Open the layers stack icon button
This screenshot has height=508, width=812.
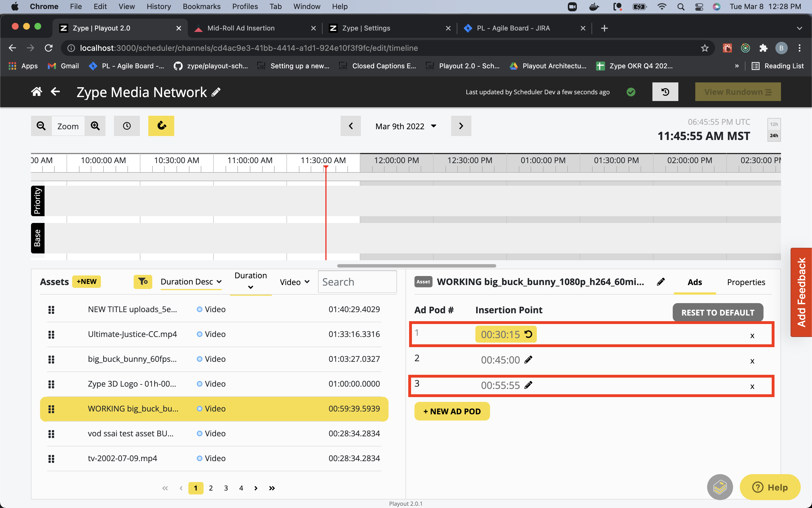coord(720,487)
